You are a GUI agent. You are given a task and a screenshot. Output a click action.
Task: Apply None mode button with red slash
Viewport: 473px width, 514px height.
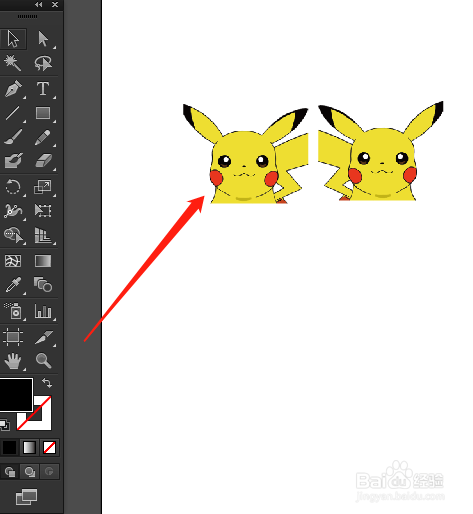pyautogui.click(x=49, y=447)
